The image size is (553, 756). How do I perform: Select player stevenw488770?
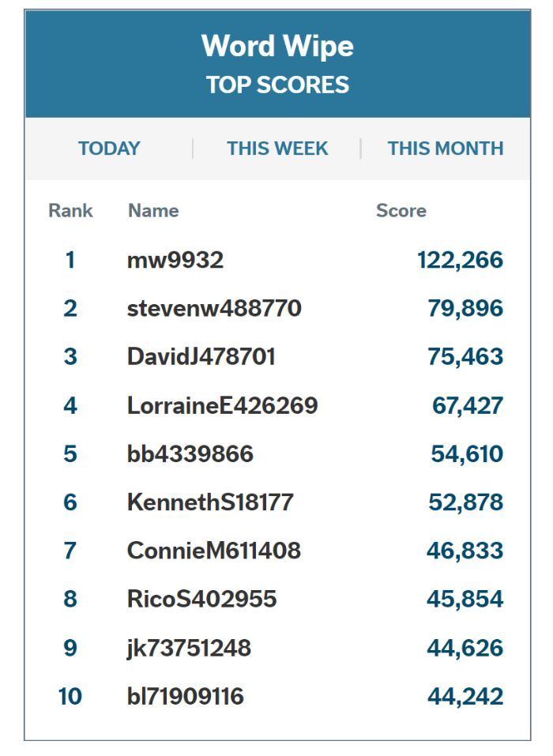pyautogui.click(x=214, y=308)
